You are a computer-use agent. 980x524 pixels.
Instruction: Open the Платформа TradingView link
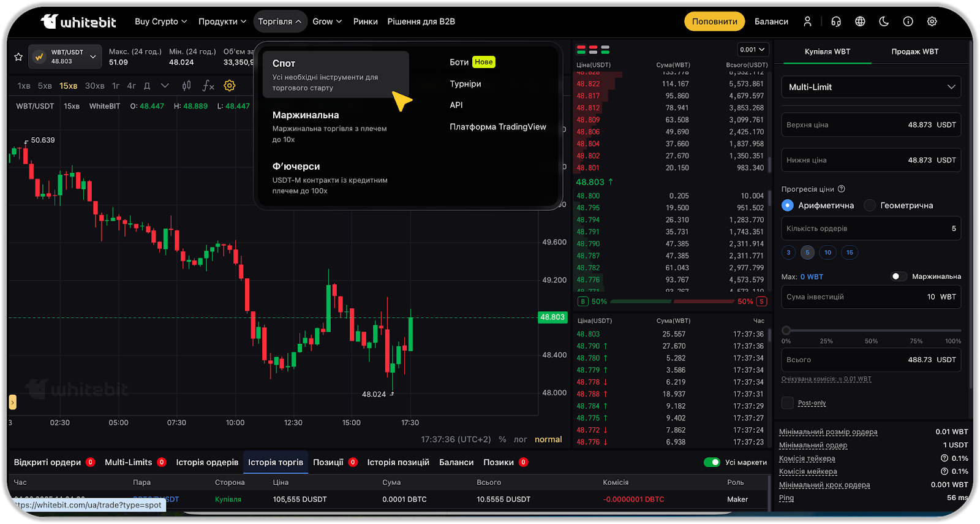pos(497,127)
